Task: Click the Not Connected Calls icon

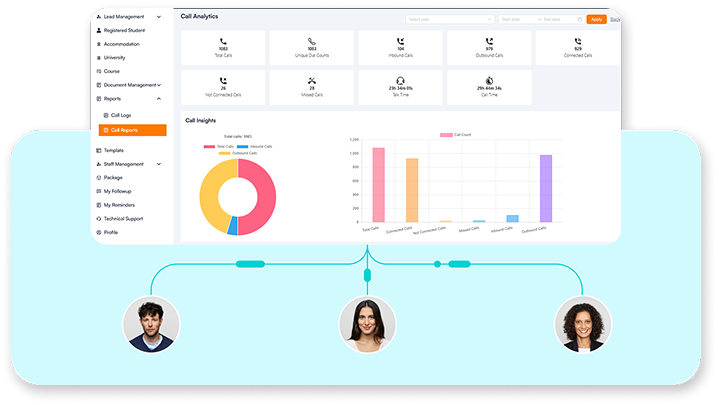Action: click(x=224, y=80)
